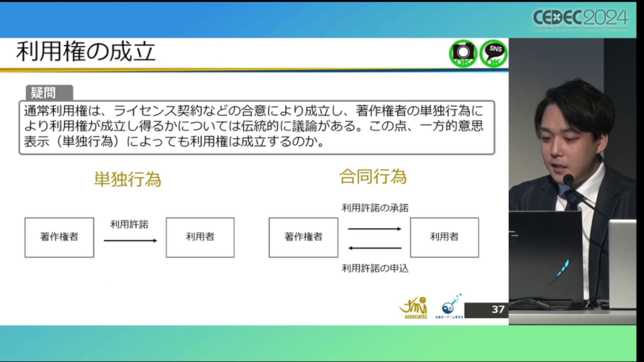The width and height of the screenshot is (644, 362).
Task: Click the question text box starting 通常利用権は
Action: coord(257,127)
